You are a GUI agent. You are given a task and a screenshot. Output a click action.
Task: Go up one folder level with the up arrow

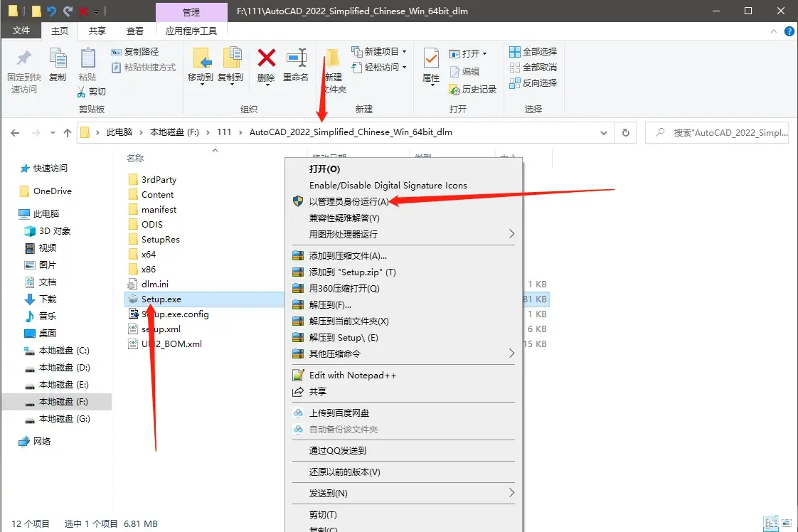click(67, 133)
